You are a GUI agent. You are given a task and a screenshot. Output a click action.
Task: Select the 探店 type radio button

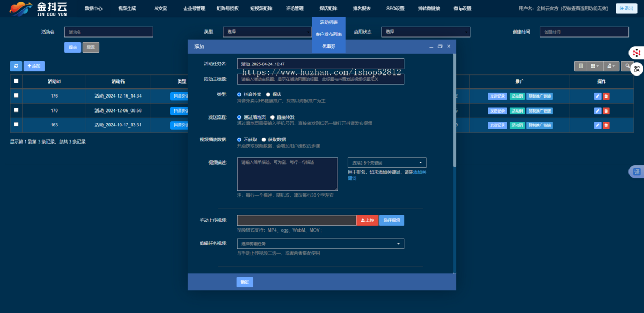point(268,94)
